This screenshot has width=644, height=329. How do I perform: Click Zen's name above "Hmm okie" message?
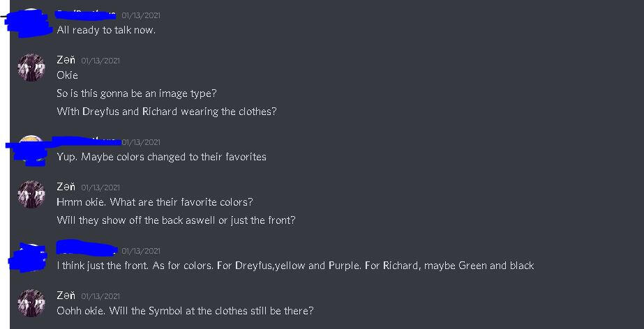(66, 187)
